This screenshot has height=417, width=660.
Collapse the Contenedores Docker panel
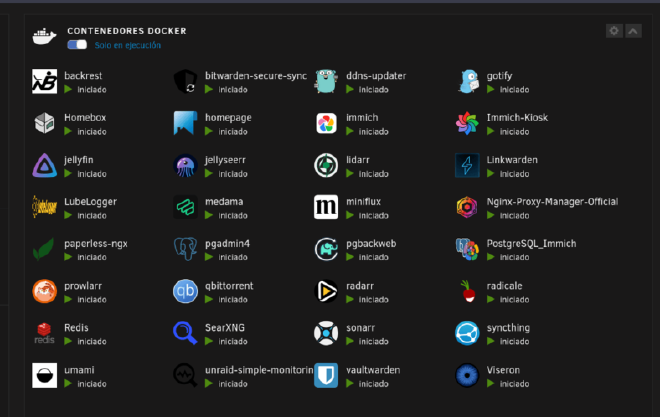pos(633,31)
